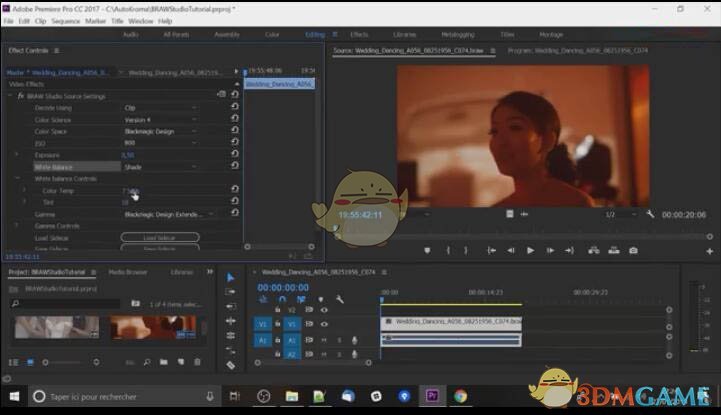
Task: Click Drag Video Only filmstrip icon
Action: [x=509, y=214]
